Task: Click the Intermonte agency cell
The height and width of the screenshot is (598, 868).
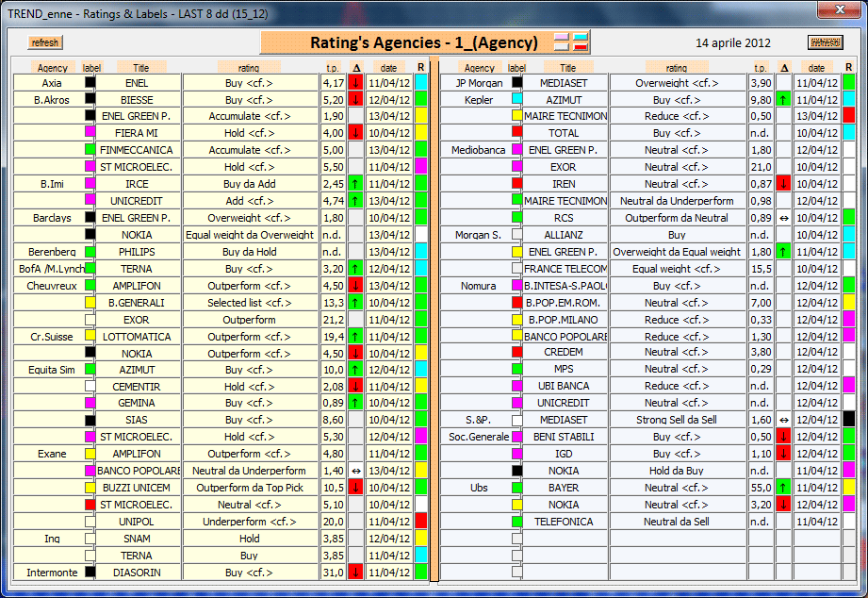Action: point(52,573)
